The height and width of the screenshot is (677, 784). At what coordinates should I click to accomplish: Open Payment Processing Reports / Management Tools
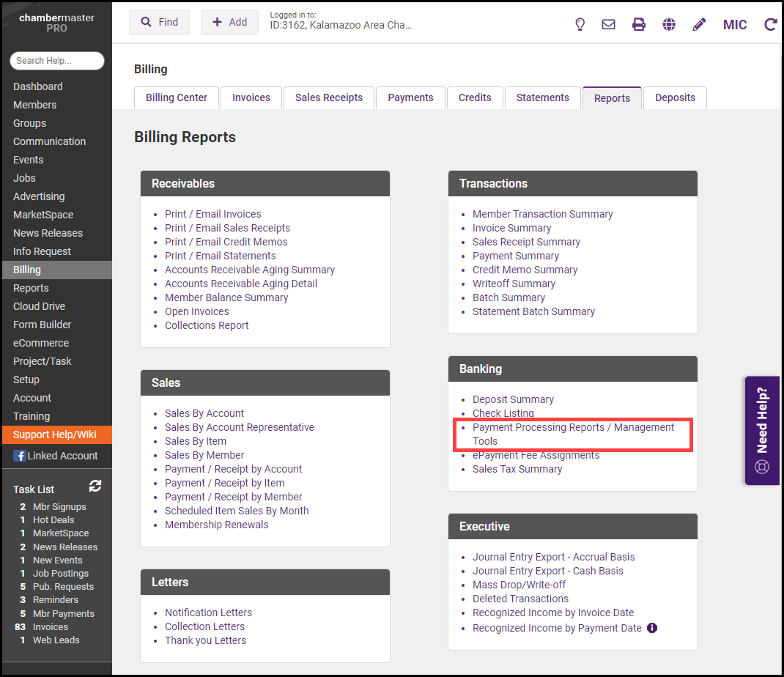573,434
